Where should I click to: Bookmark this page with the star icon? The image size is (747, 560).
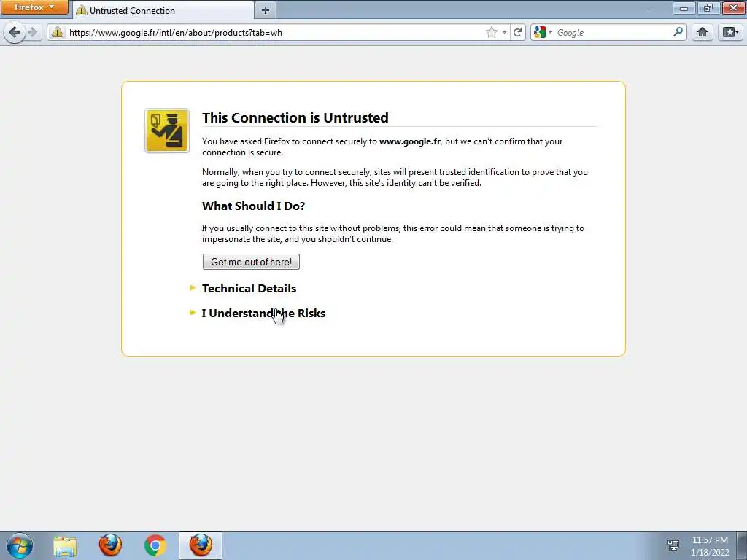[x=491, y=32]
